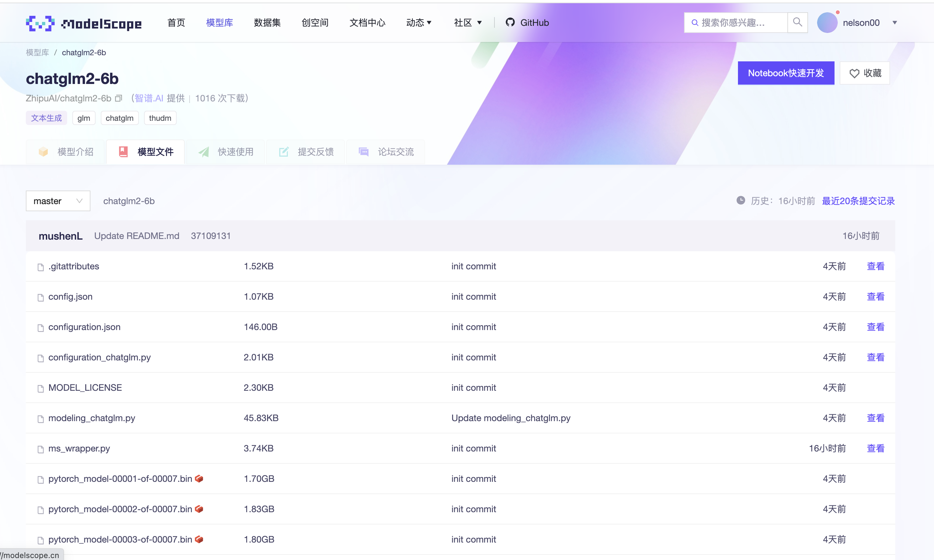This screenshot has height=560, width=934.
Task: Open pytorch_model-00002-of-00007.bin file
Action: coord(120,509)
